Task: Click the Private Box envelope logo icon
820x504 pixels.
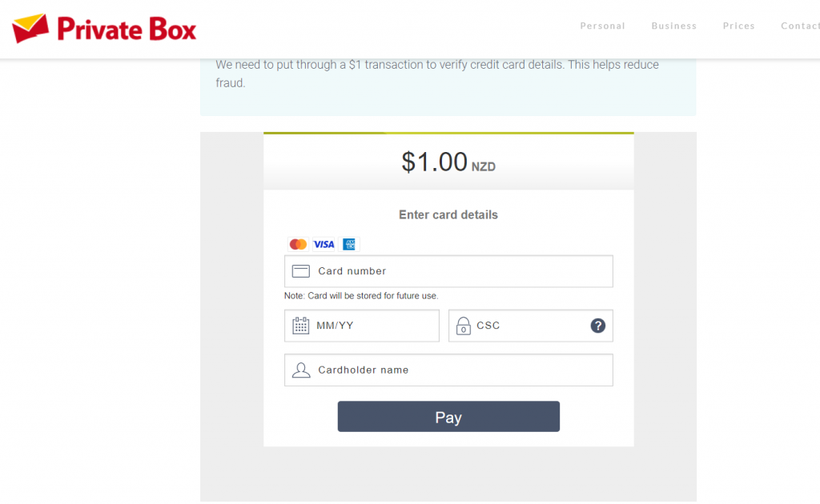Action: pyautogui.click(x=30, y=28)
